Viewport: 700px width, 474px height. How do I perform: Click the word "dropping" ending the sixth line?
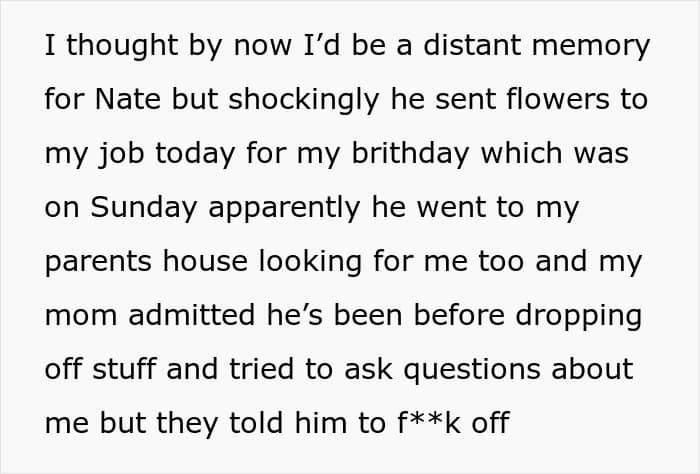[579, 315]
